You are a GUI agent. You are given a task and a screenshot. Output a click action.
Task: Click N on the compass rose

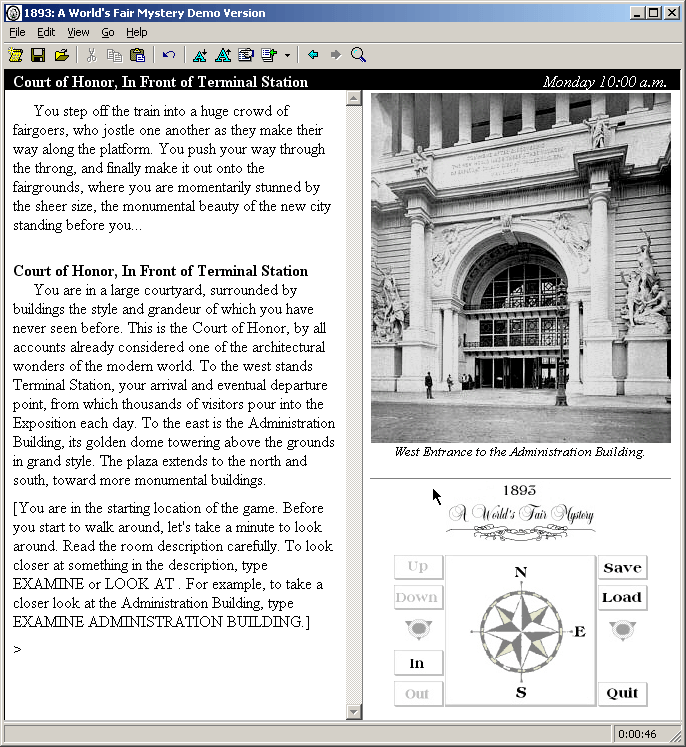[521, 572]
